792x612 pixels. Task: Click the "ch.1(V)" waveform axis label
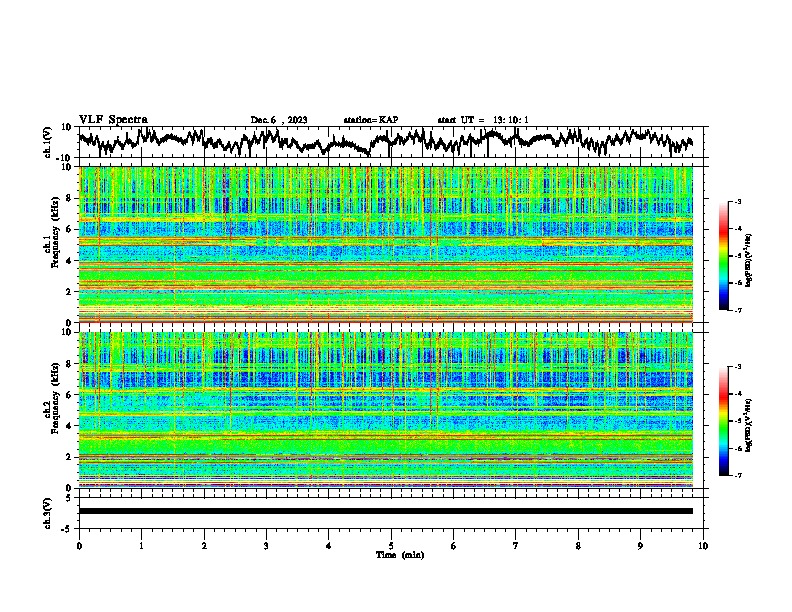pyautogui.click(x=48, y=142)
